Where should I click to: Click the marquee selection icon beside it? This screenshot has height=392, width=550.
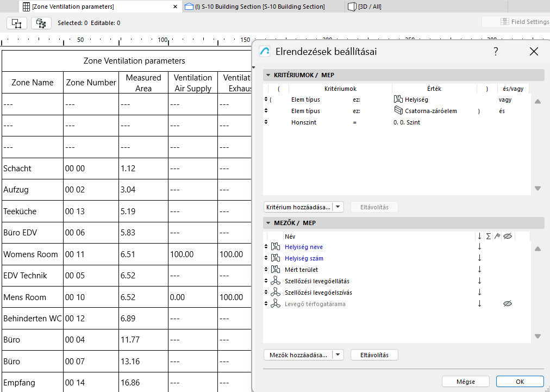[41, 23]
